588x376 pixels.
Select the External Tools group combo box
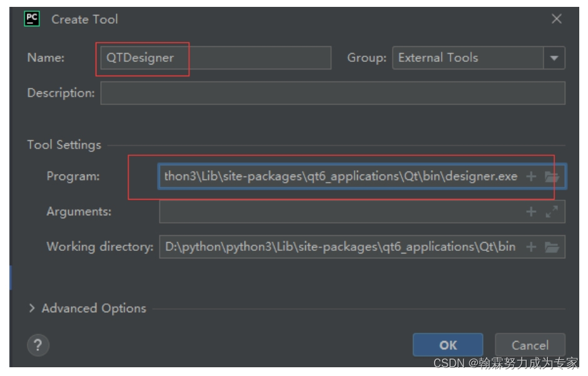(479, 58)
